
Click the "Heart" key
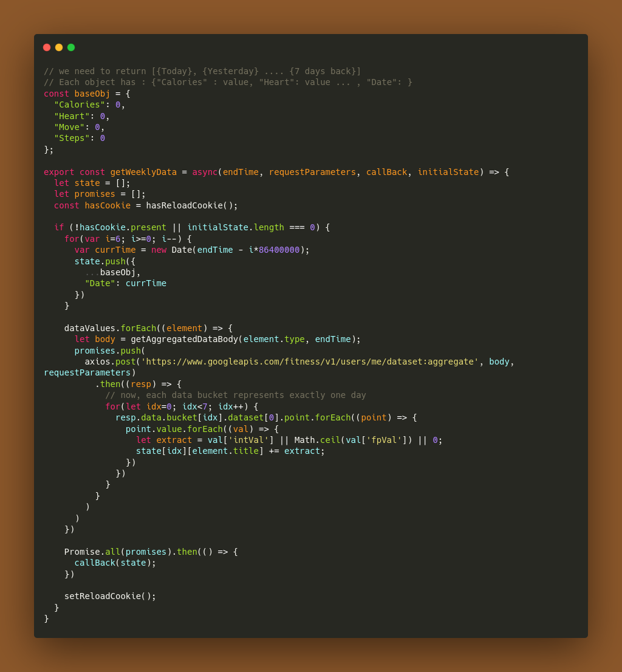click(x=72, y=116)
